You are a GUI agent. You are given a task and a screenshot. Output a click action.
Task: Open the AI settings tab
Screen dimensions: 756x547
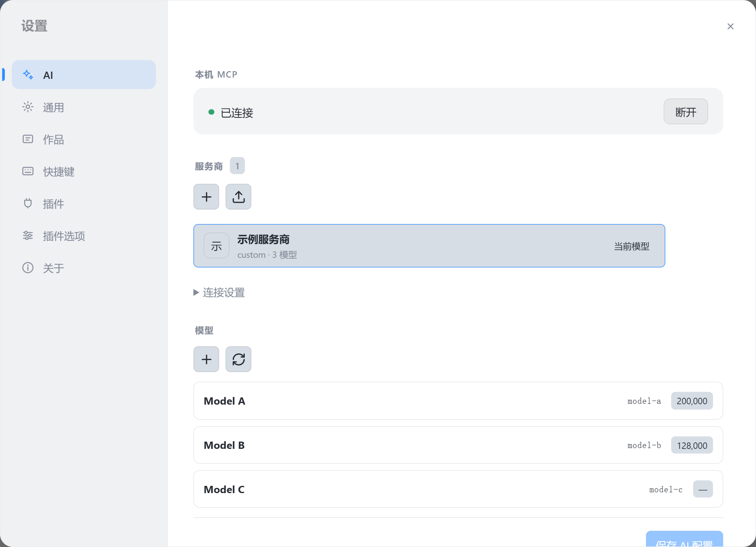point(84,75)
